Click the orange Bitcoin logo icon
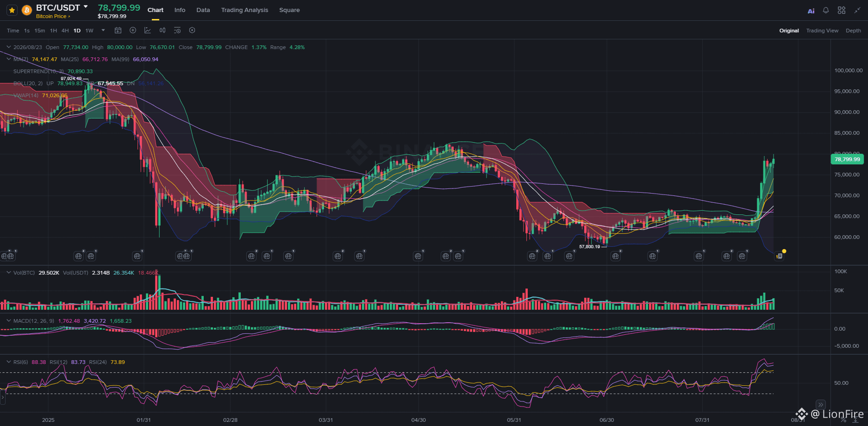 pyautogui.click(x=27, y=10)
